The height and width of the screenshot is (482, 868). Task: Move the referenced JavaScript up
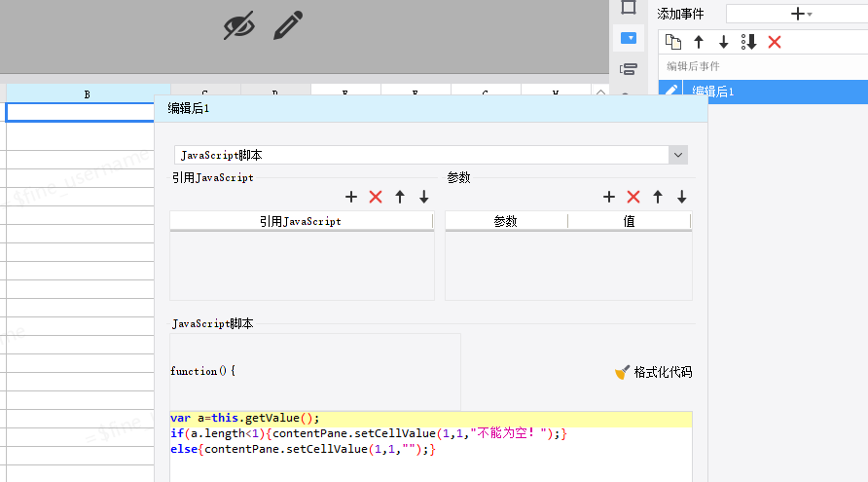(x=400, y=197)
